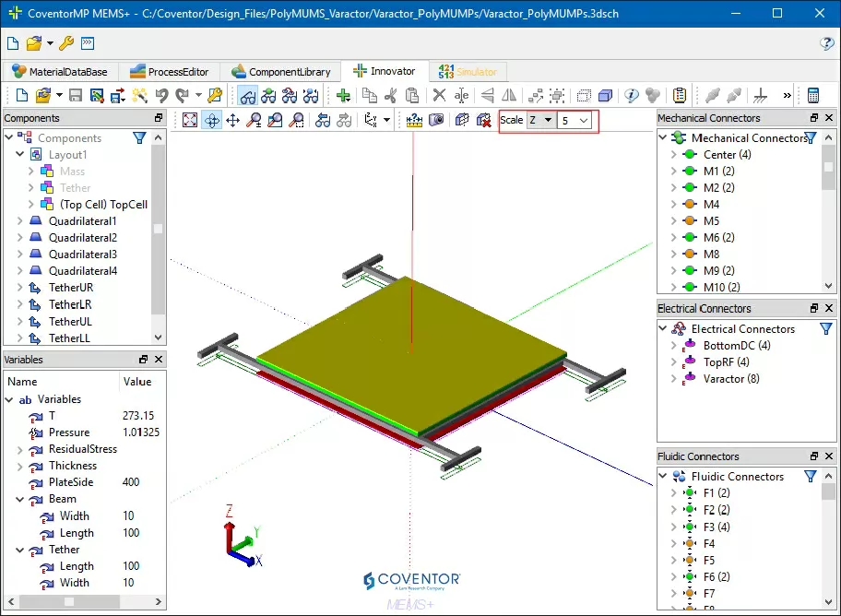Click the green plus add component icon
The width and height of the screenshot is (841, 616).
click(343, 96)
